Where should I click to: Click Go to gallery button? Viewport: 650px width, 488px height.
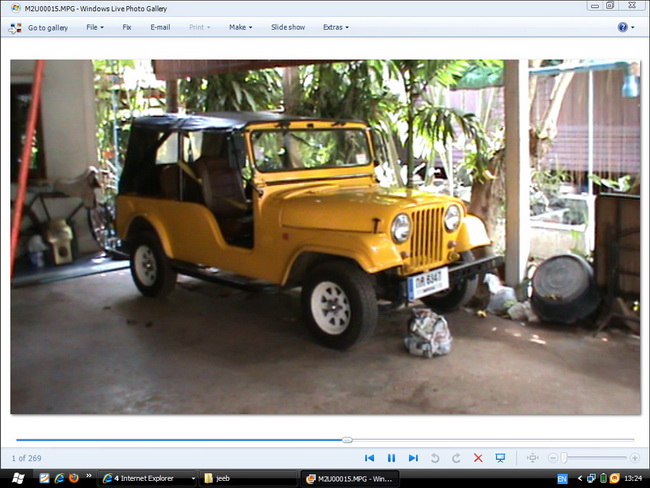point(40,27)
